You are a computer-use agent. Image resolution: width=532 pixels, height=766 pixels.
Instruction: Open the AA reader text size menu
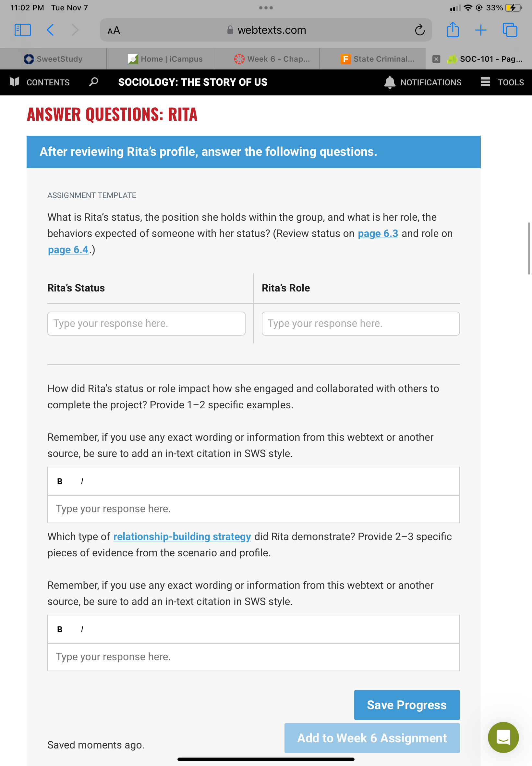(x=114, y=30)
